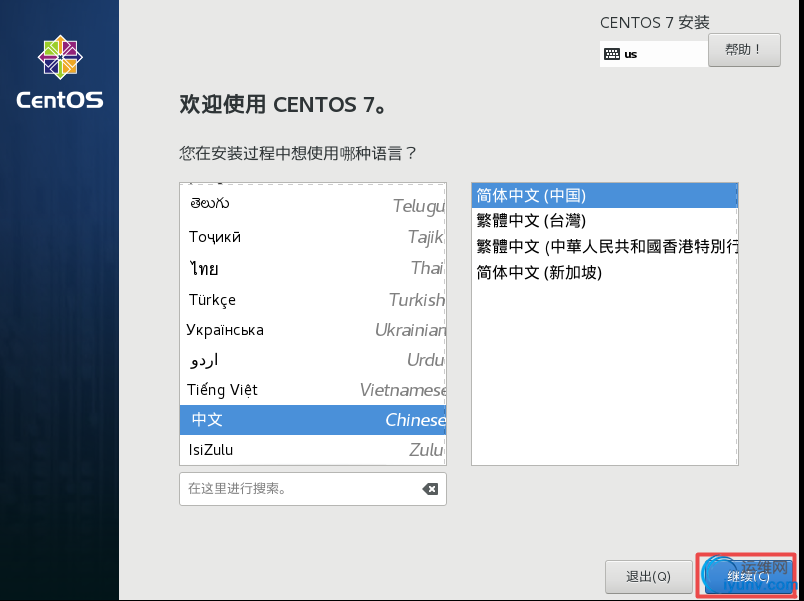Pick Türkçe Turkish from the list
The image size is (804, 601).
point(313,299)
